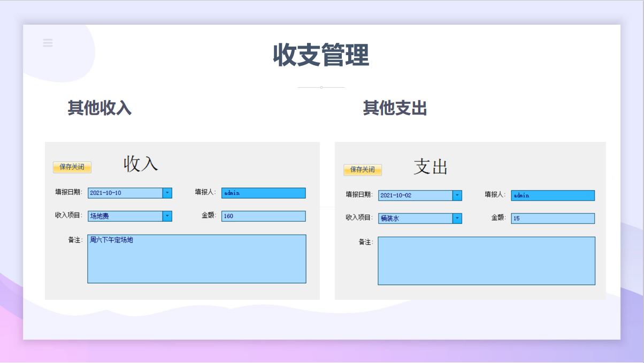
Task: Expand dropdown arrow of the 2021-10-10 date picker
Action: click(x=167, y=193)
